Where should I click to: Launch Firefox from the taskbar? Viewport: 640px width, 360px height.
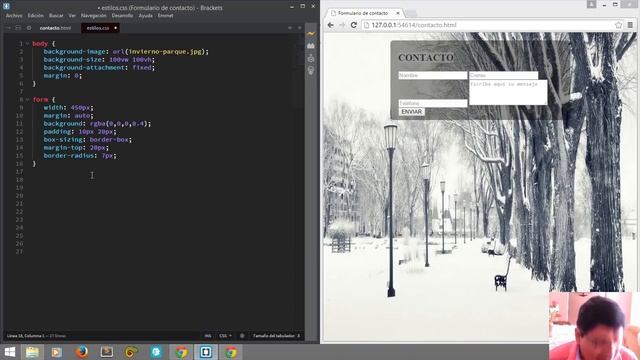pyautogui.click(x=82, y=352)
